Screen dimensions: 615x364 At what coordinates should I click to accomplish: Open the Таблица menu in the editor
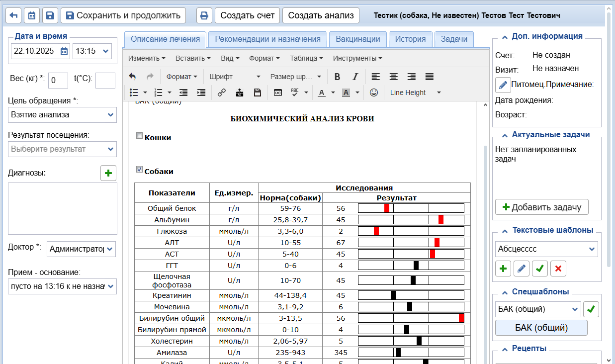(x=306, y=58)
